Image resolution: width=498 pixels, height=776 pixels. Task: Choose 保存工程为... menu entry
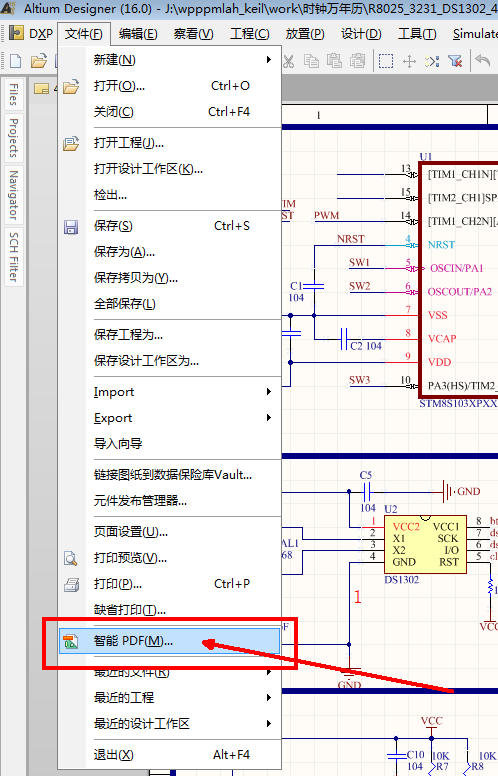click(x=170, y=335)
